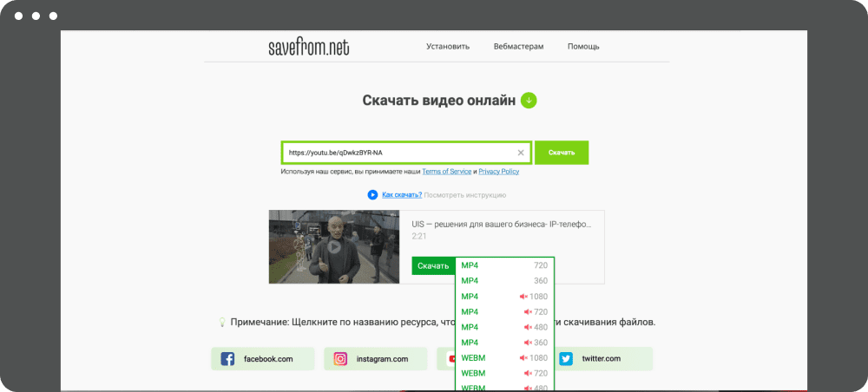Viewport: 868px width, 392px height.
Task: Open the instagram.com resource link
Action: pyautogui.click(x=376, y=359)
